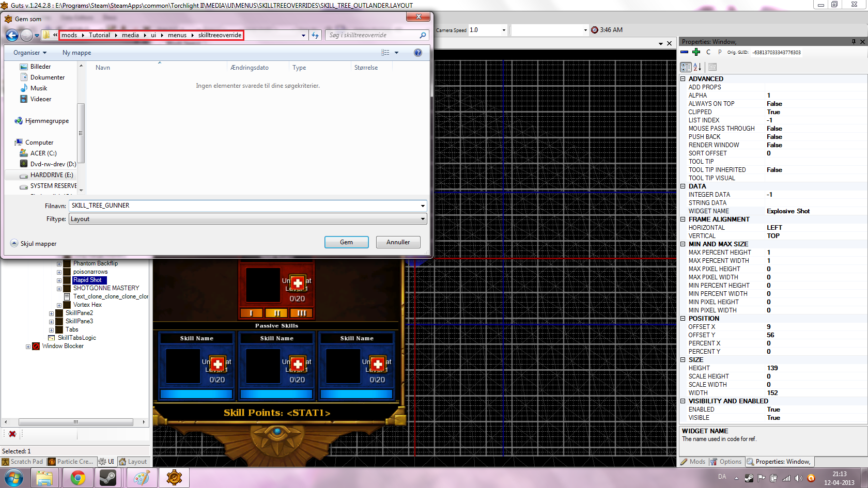
Task: Collapse the POSITION property section
Action: click(x=683, y=319)
